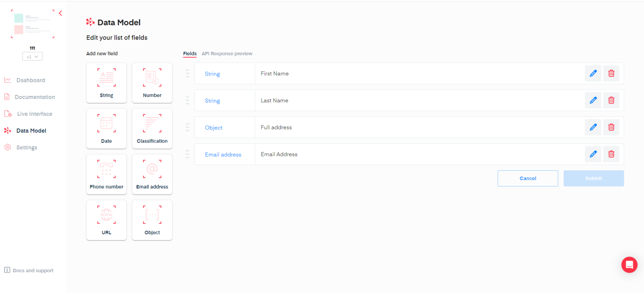Open the chat support bubble

[x=629, y=265]
